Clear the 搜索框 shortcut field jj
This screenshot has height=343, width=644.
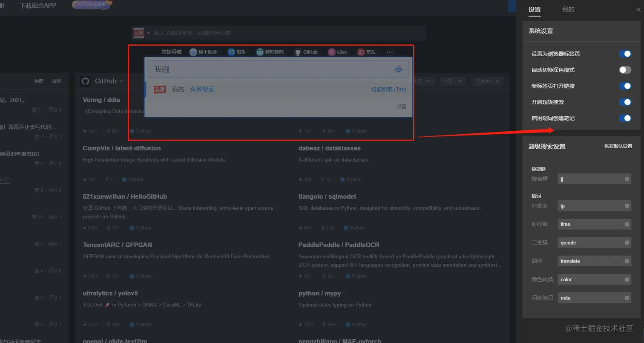click(x=627, y=179)
